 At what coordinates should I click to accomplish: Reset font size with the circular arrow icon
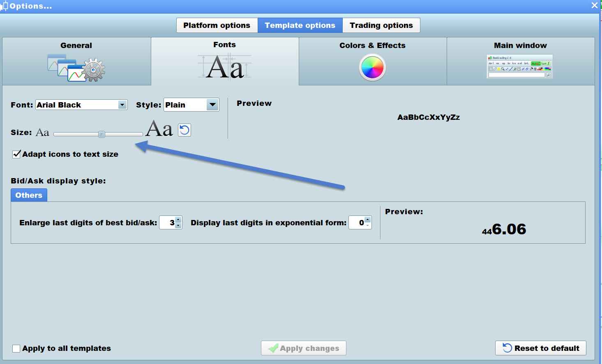coord(185,130)
